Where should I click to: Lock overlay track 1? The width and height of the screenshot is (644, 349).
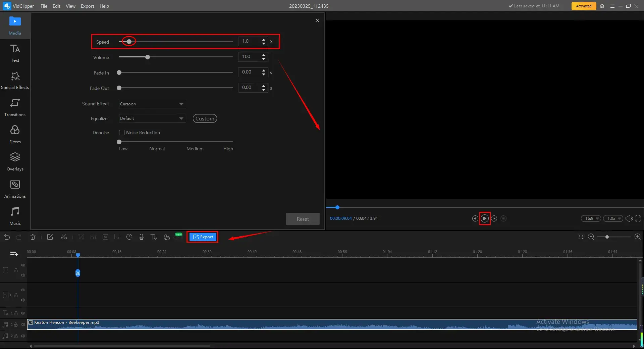tap(15, 295)
